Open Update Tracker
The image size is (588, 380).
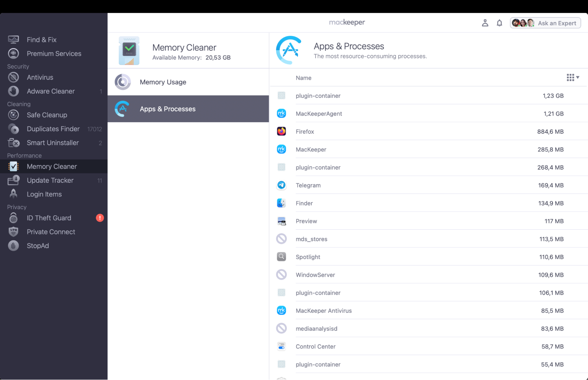tap(50, 180)
